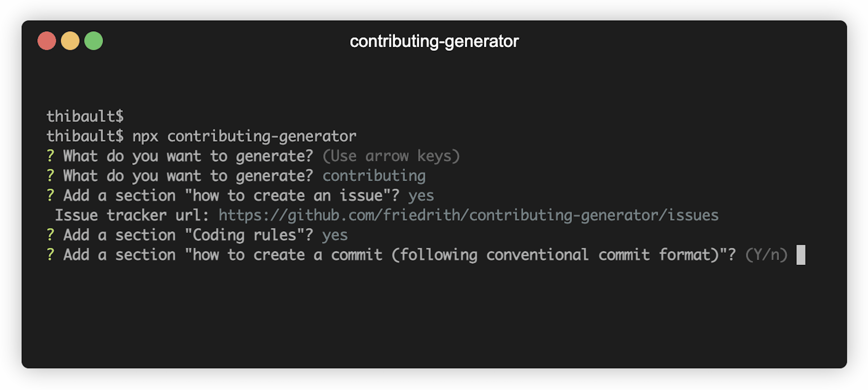
Task: Click the yellow traffic light button
Action: point(70,40)
